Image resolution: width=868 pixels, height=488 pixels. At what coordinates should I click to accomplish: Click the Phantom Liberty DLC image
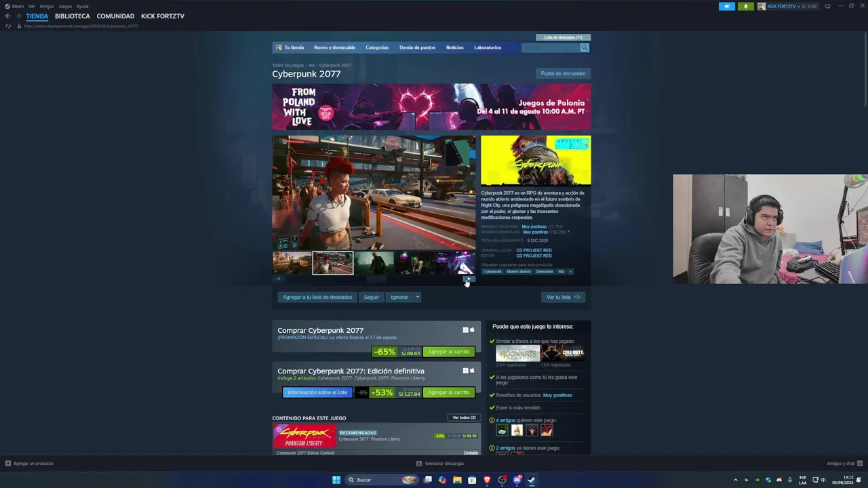point(304,437)
